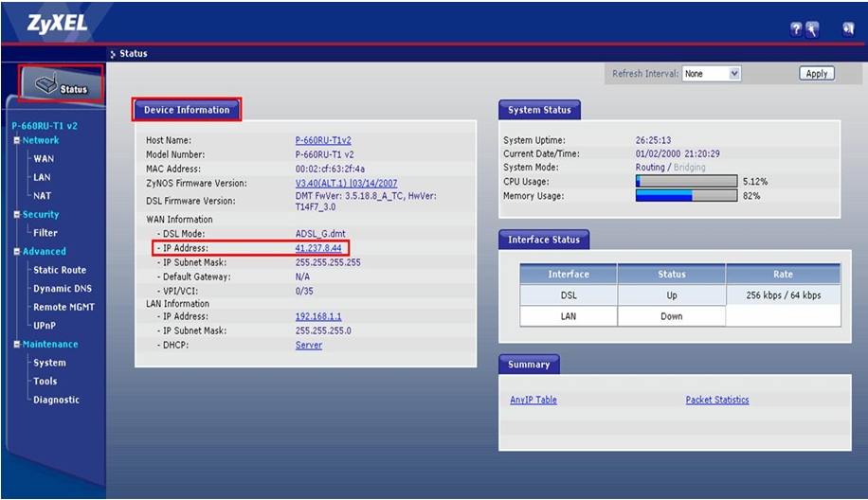Screen dimensions: 868x500
Task: Open the AnyIP Table link
Action: tap(533, 400)
